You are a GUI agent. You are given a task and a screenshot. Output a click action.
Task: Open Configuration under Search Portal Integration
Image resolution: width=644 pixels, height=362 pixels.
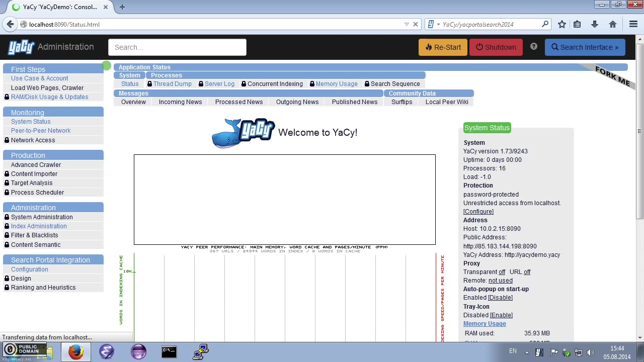30,269
